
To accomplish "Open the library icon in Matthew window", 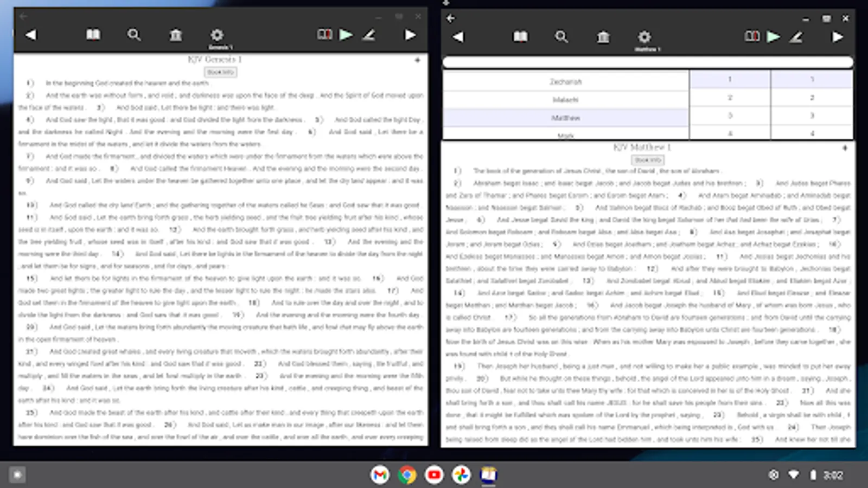I will click(x=603, y=37).
